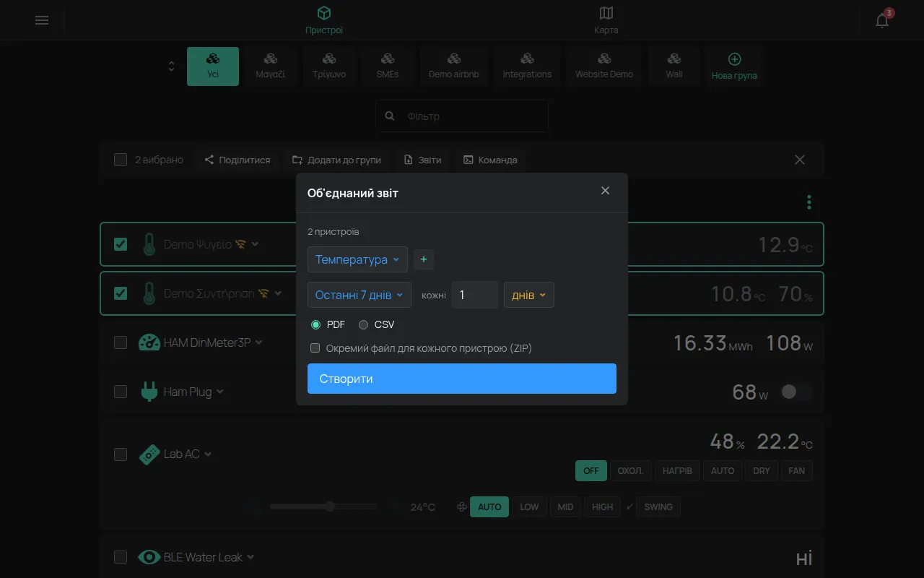Click the filter search magnifier icon
924x578 pixels.
pyautogui.click(x=390, y=116)
